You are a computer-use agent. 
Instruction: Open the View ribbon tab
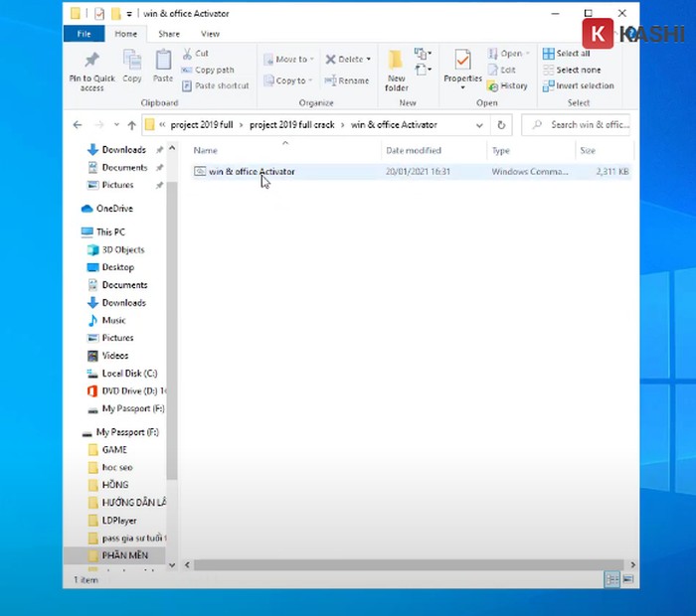coord(210,34)
